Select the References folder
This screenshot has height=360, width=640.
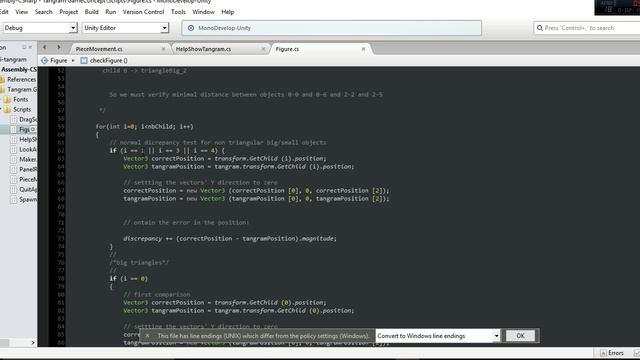22,80
